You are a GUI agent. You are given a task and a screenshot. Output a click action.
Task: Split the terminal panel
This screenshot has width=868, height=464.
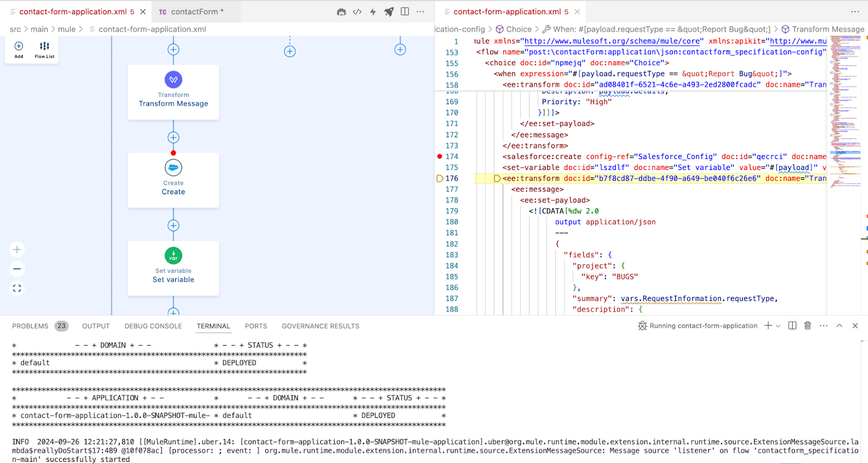coord(792,326)
